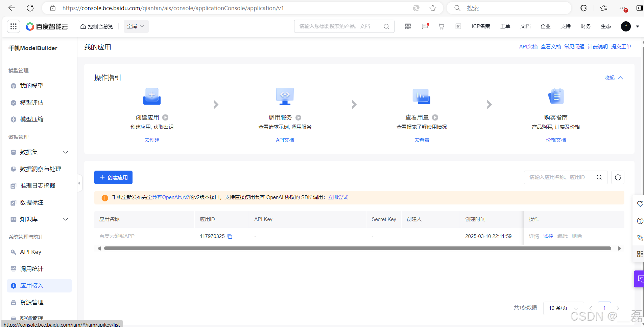Expand the 知识库 sidebar group

tap(66, 219)
